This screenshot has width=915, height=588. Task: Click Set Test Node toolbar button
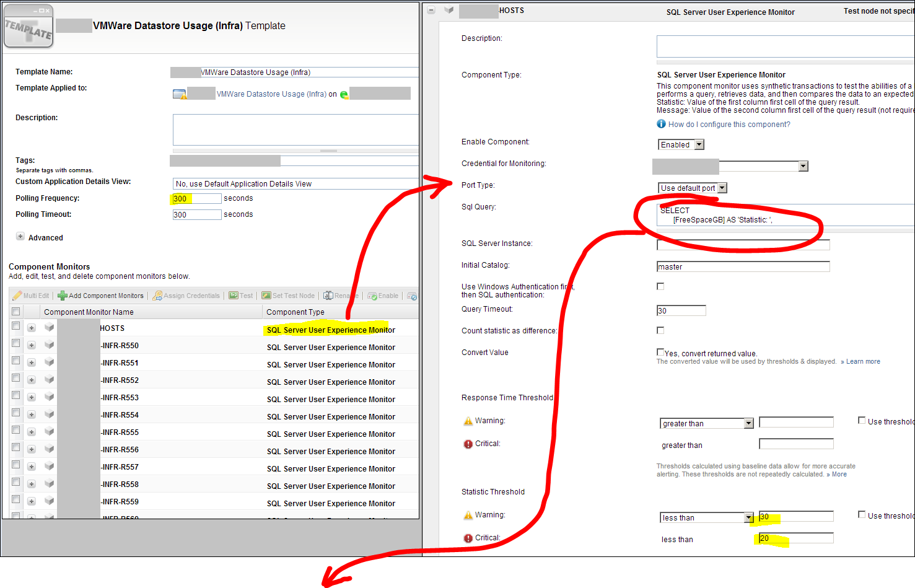tap(288, 296)
